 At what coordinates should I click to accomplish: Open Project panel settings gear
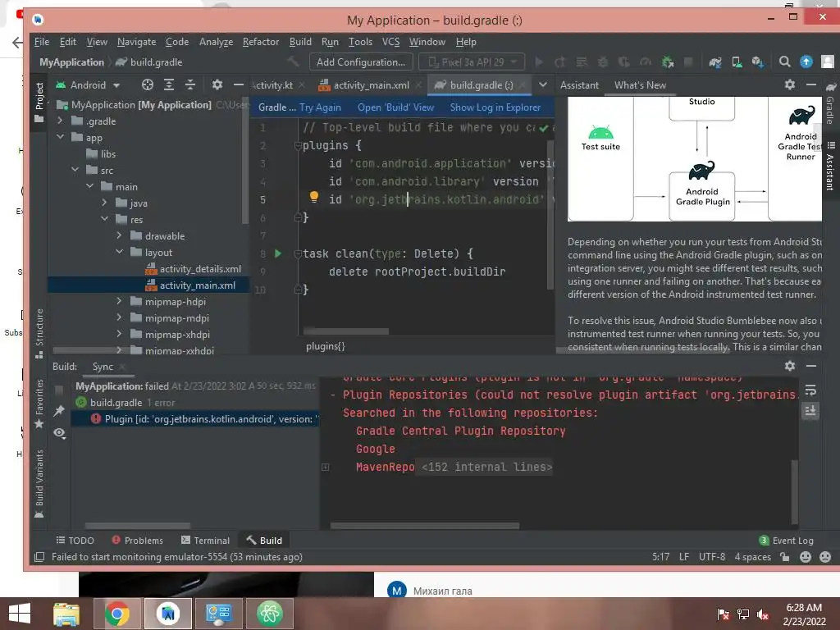217,84
